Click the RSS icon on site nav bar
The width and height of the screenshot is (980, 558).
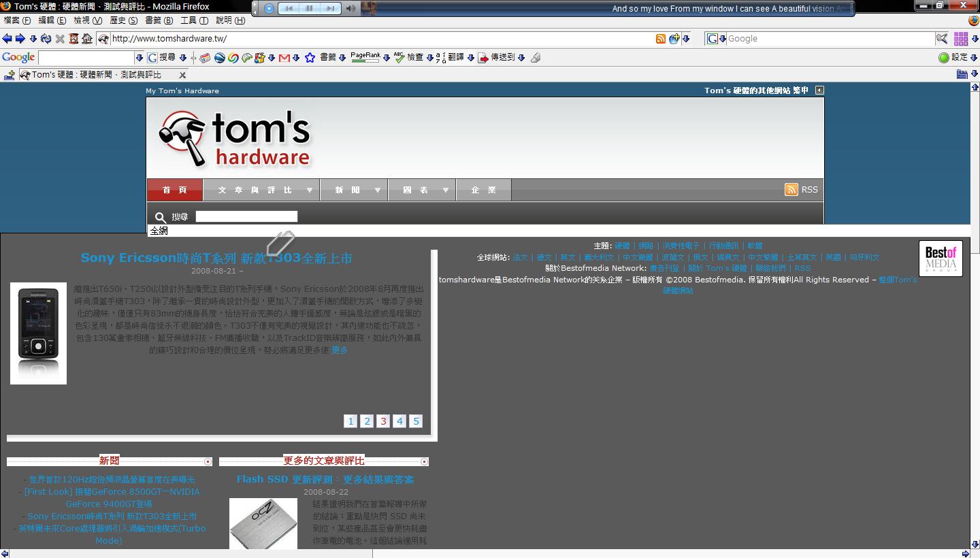(x=791, y=189)
